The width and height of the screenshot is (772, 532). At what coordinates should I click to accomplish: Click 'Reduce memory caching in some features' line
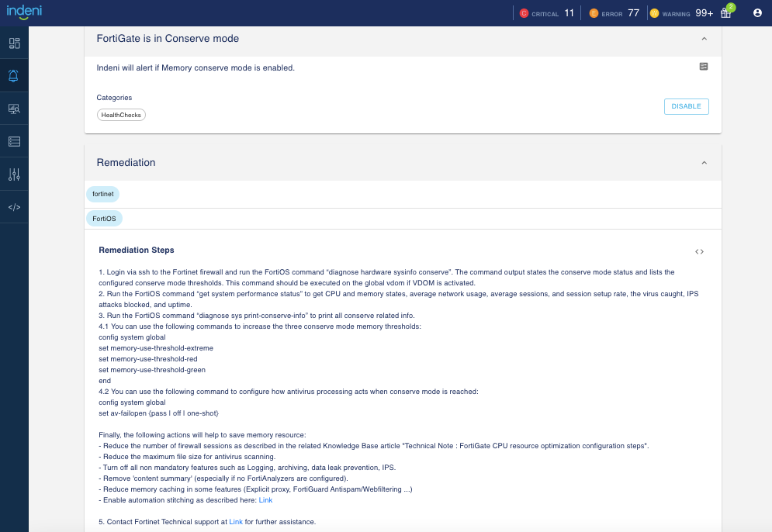[255, 489]
